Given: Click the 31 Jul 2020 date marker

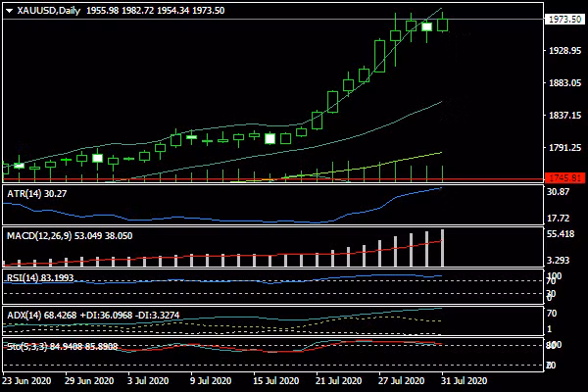Looking at the screenshot, I should (459, 379).
